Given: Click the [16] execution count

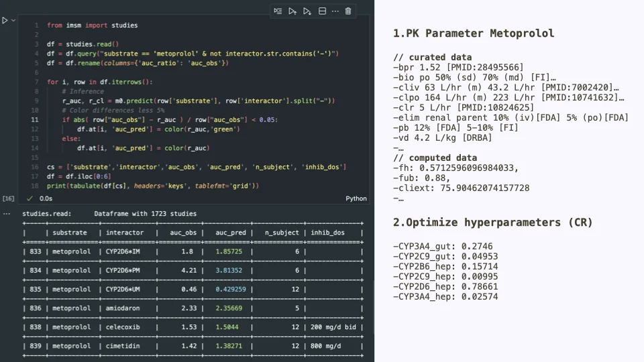Looking at the screenshot, I should (x=8, y=198).
